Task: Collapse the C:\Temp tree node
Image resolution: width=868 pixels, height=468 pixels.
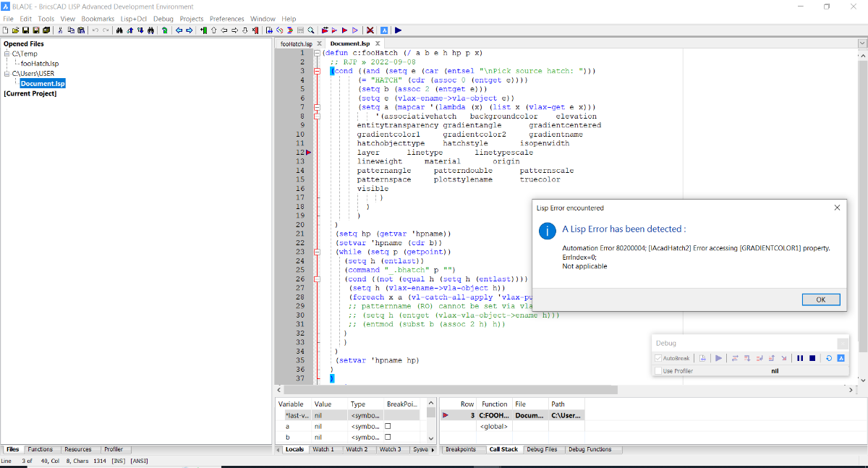Action: click(7, 54)
